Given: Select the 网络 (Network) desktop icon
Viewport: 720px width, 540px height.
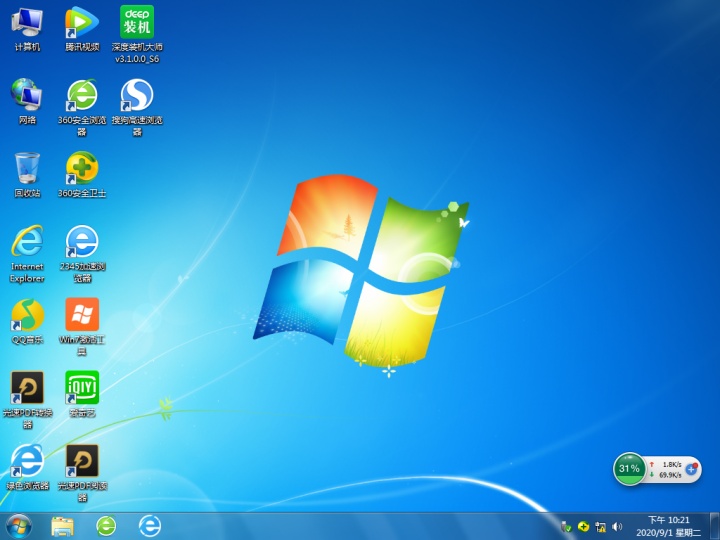Looking at the screenshot, I should [27, 101].
